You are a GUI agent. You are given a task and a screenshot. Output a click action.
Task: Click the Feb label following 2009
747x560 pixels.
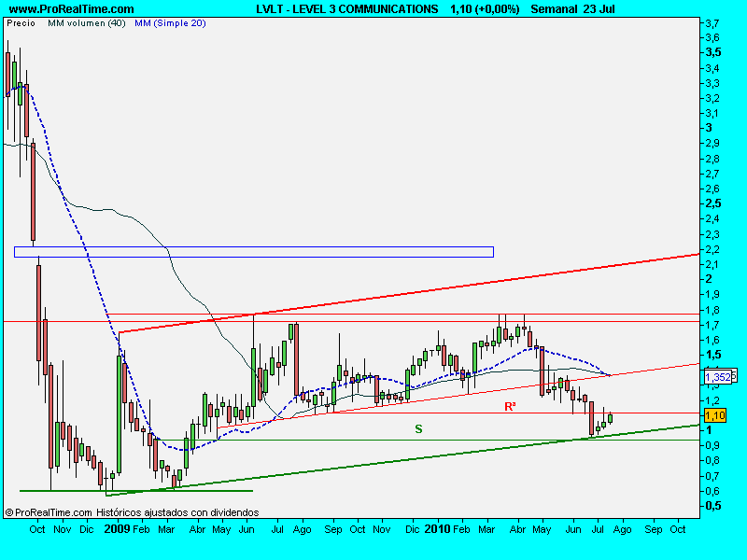[x=141, y=529]
